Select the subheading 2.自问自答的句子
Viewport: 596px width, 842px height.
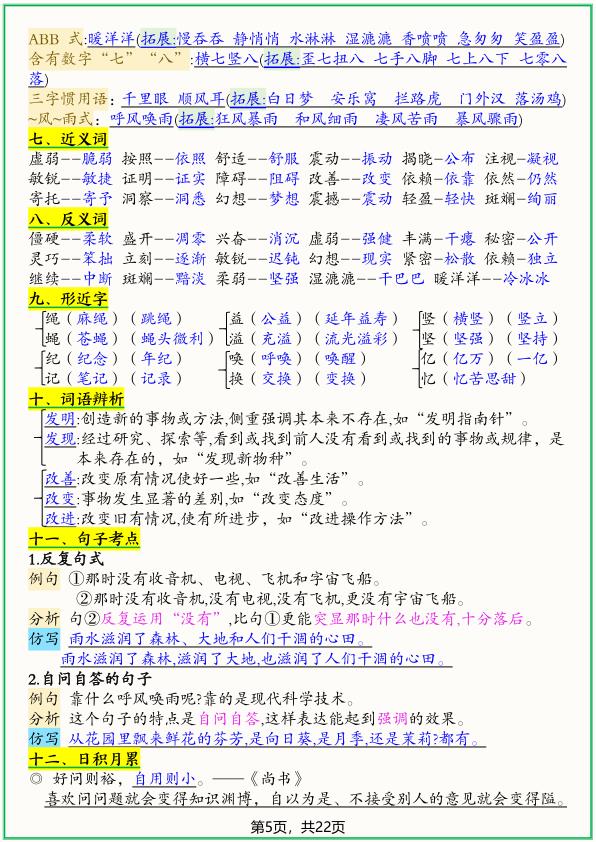90,679
